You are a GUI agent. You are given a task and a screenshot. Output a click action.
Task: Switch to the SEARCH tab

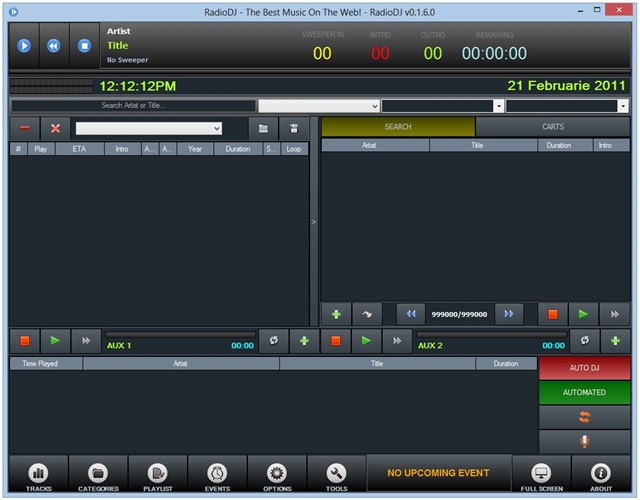(398, 127)
